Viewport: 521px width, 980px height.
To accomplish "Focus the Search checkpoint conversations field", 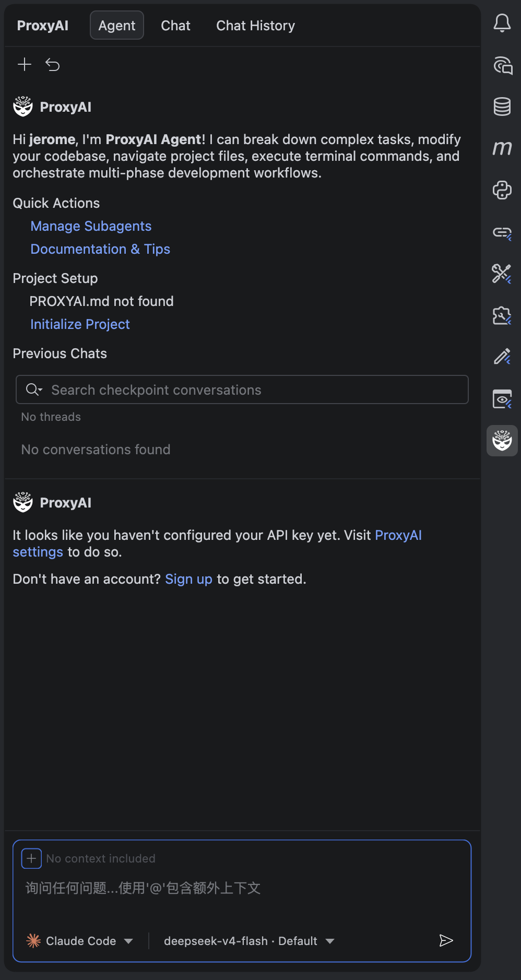I will (x=242, y=389).
